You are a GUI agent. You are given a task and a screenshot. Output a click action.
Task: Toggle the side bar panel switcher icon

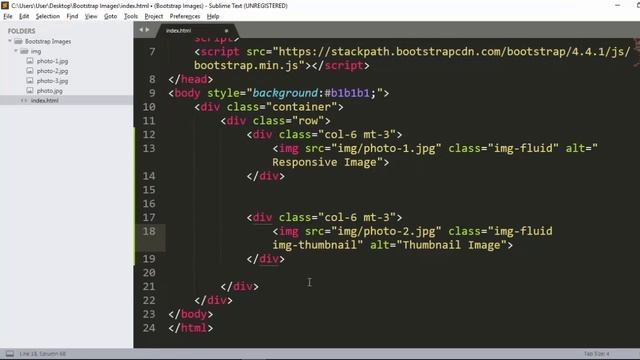(10, 353)
